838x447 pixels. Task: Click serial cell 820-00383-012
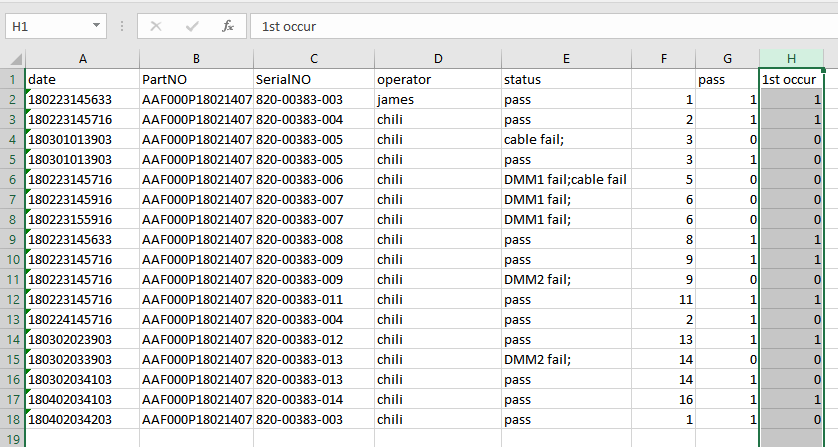click(314, 340)
